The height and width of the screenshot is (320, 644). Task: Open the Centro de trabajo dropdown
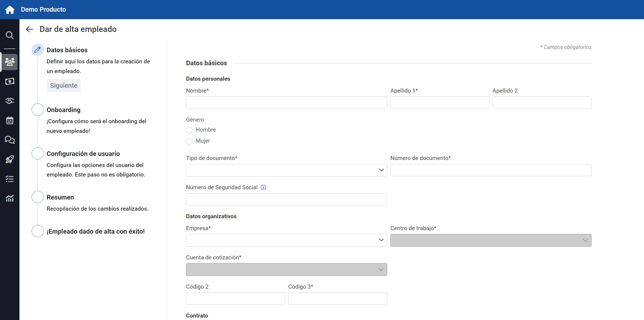click(491, 240)
